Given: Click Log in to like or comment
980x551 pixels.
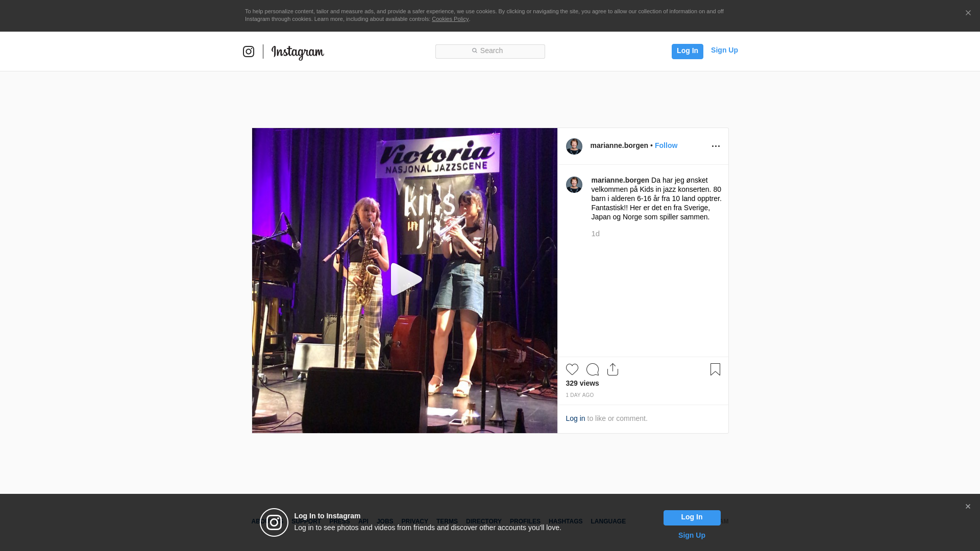Looking at the screenshot, I should [575, 418].
